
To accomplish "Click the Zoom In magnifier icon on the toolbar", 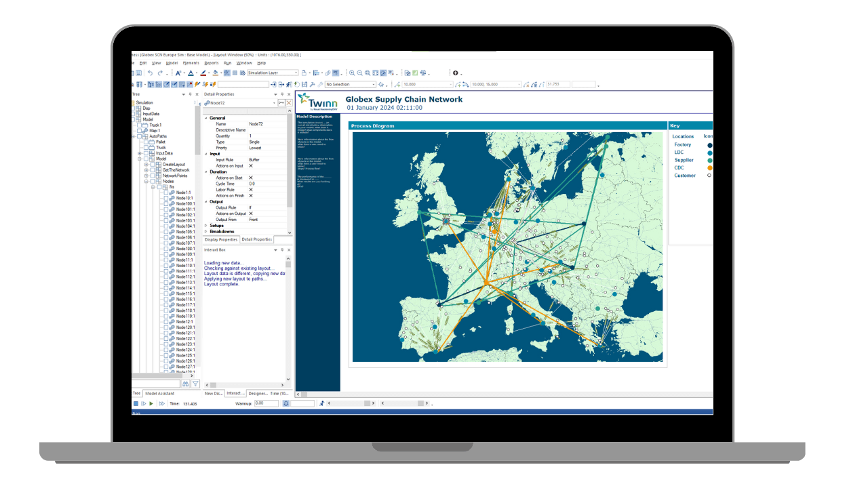I will 351,72.
